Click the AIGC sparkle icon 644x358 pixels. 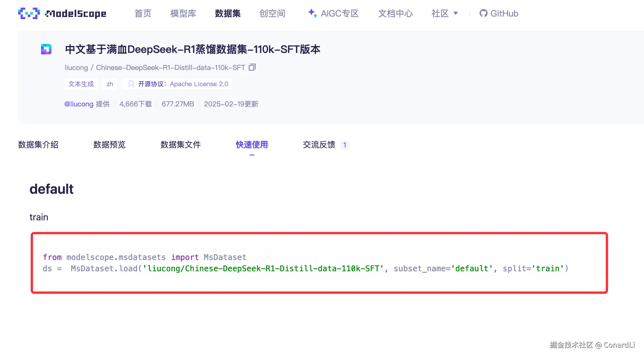(312, 13)
